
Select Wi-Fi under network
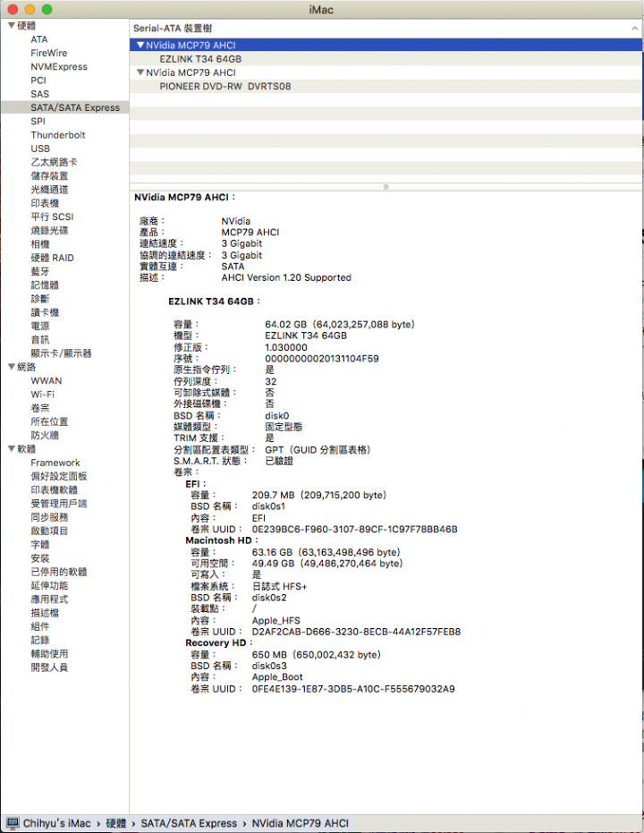point(42,395)
